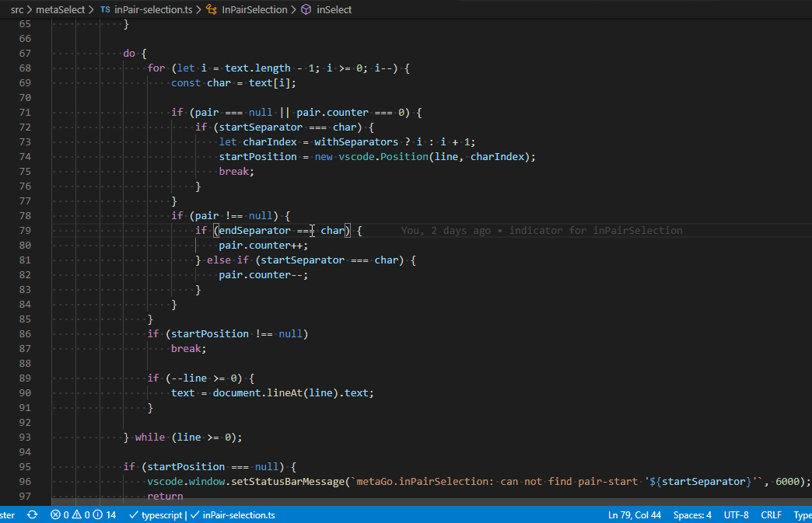Click 'startPosition' on line 74
The image size is (812, 523).
pyautogui.click(x=258, y=156)
